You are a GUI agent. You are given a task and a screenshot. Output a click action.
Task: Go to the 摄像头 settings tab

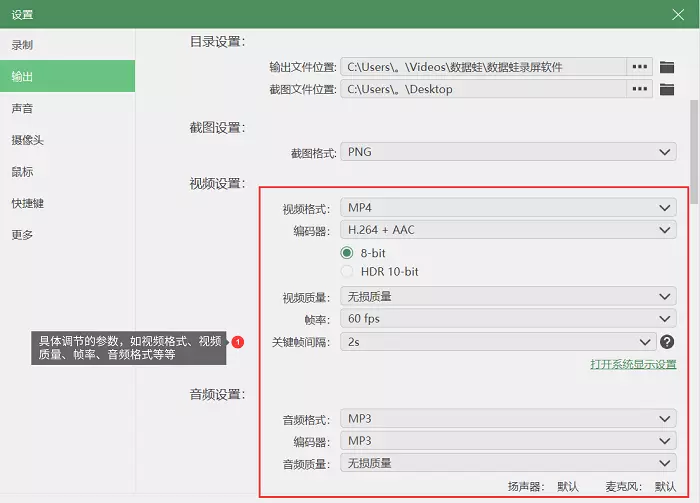[67, 140]
